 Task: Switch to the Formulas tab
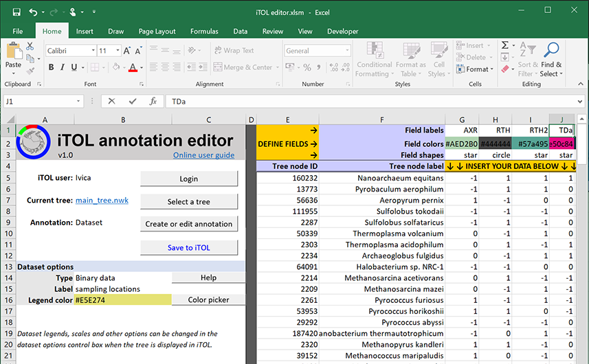pyautogui.click(x=204, y=31)
